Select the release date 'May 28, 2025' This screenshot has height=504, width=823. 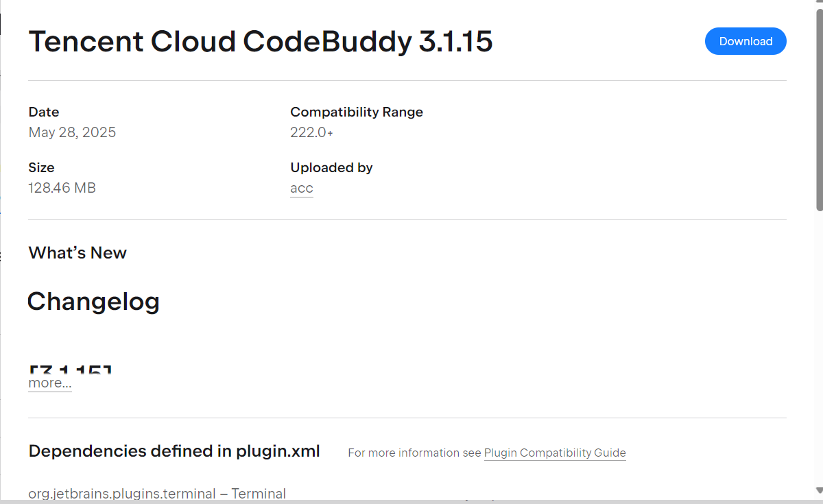[x=72, y=132]
